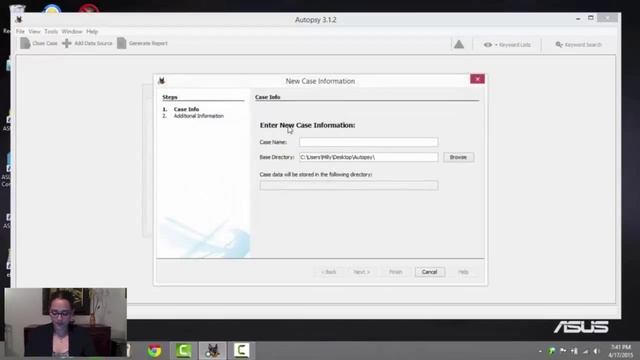Select step 1 Case Info
The height and width of the screenshot is (360, 640).
186,109
